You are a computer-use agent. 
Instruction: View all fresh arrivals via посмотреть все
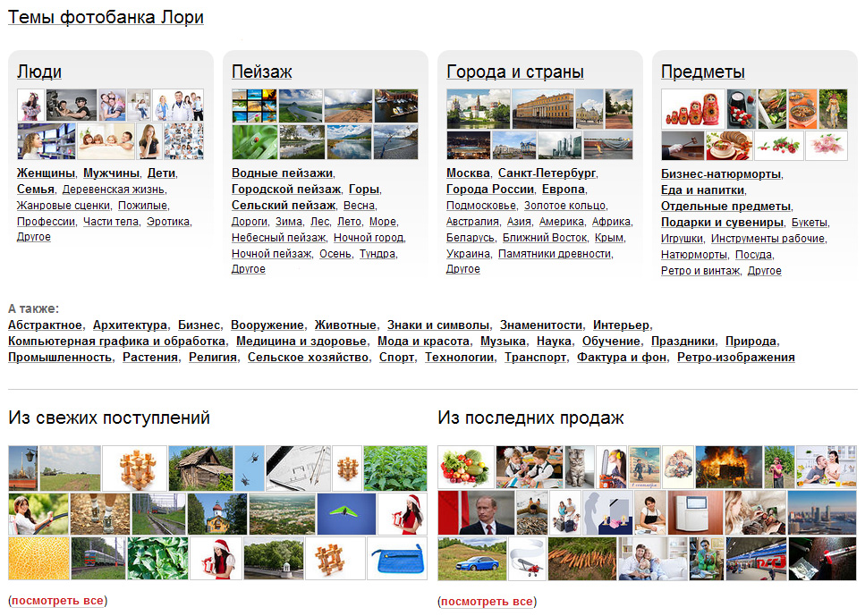tap(58, 600)
